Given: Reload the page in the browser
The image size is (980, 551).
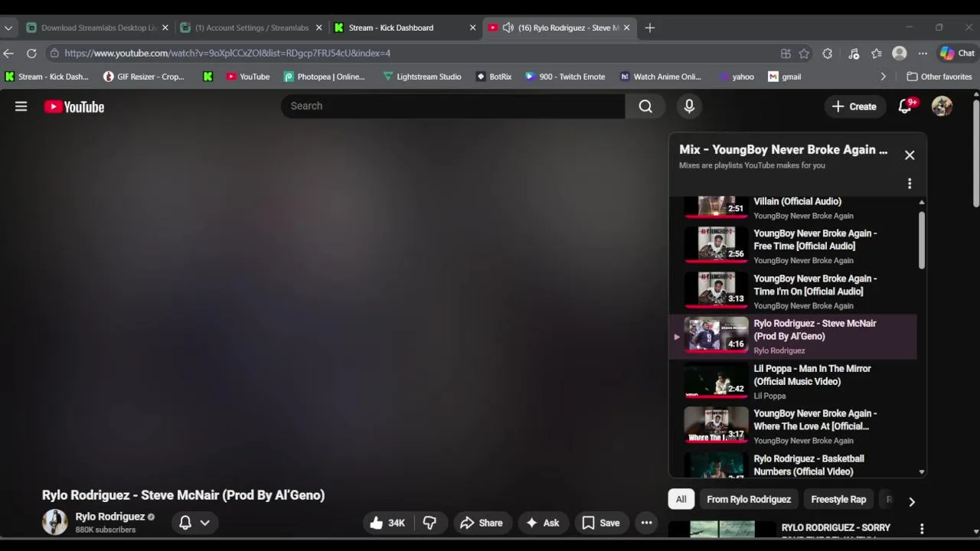Looking at the screenshot, I should [x=31, y=53].
